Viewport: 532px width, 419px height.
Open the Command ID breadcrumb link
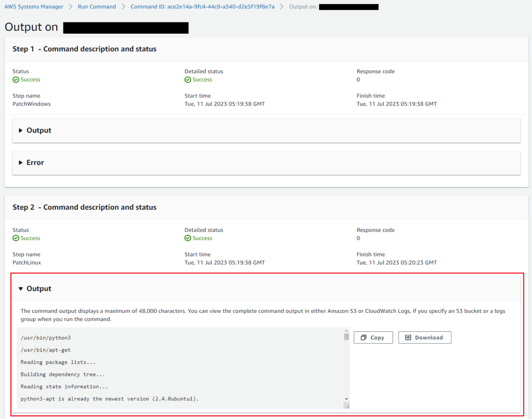(x=202, y=7)
